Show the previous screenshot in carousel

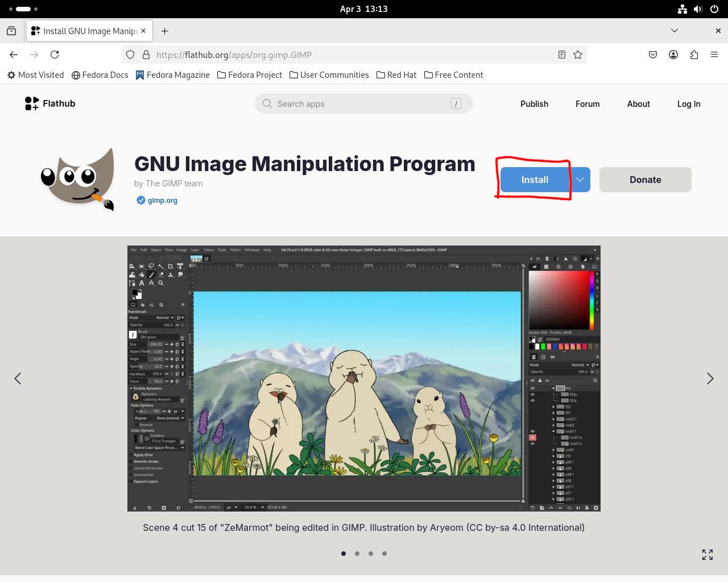18,379
